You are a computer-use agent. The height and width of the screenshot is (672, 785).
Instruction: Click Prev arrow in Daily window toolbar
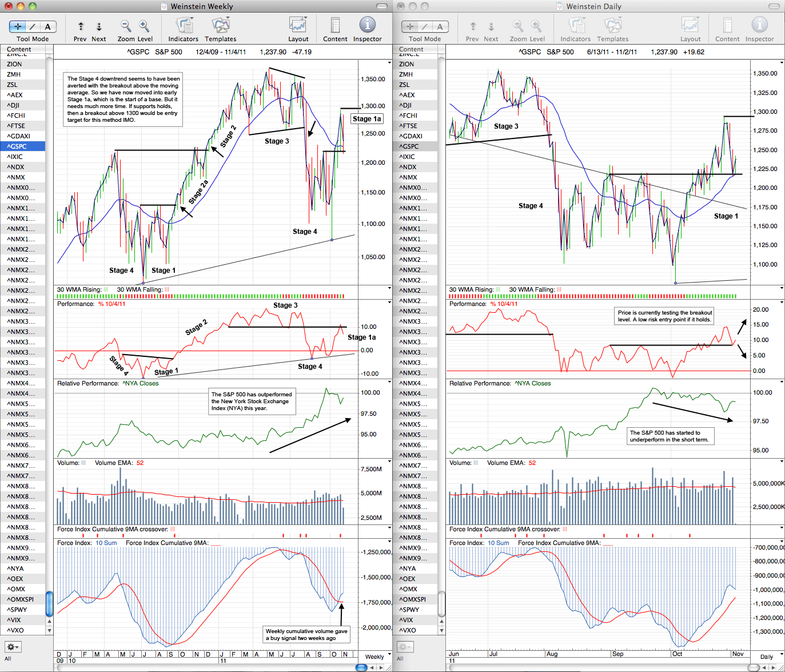point(473,26)
